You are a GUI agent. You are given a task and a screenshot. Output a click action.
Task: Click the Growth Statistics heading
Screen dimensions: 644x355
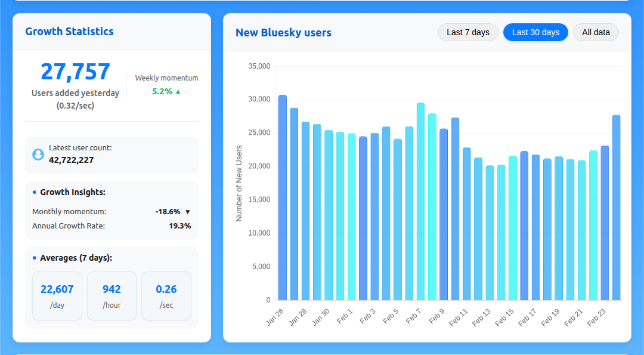point(69,32)
